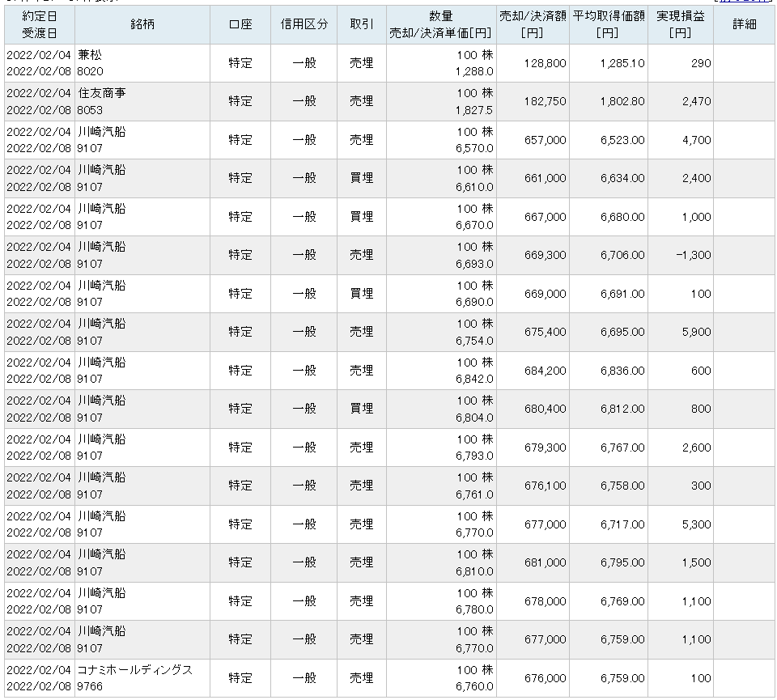The height and width of the screenshot is (700, 777).
Task: Select the 679,300 settlement amount
Action: coord(545,448)
